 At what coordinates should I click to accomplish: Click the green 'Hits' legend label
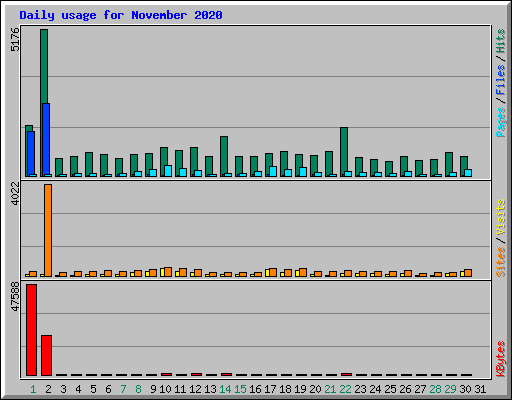(x=500, y=41)
